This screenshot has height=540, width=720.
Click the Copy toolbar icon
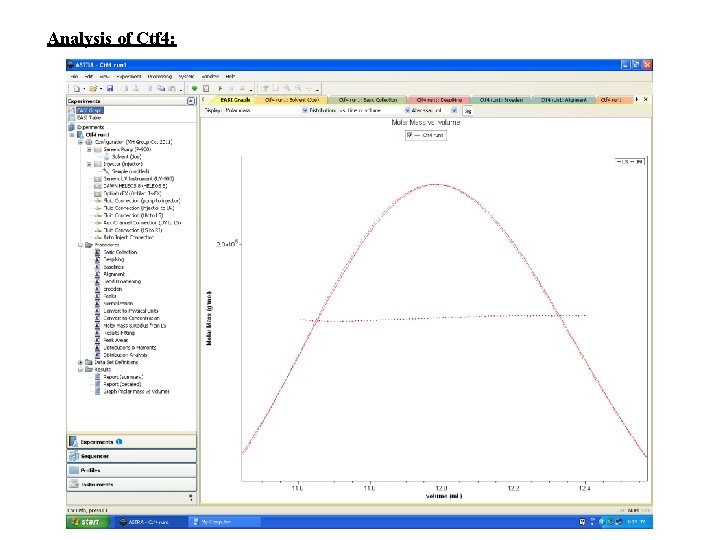[x=161, y=89]
